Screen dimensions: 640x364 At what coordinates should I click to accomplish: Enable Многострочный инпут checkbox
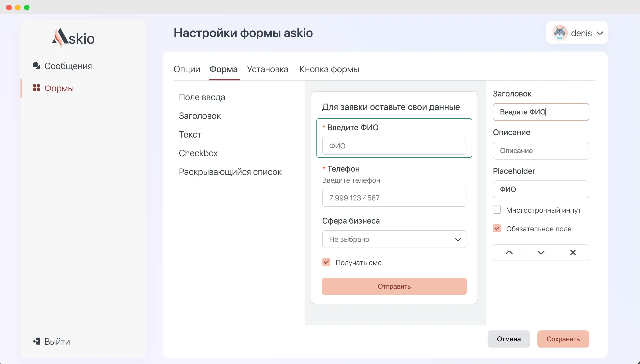coord(497,210)
